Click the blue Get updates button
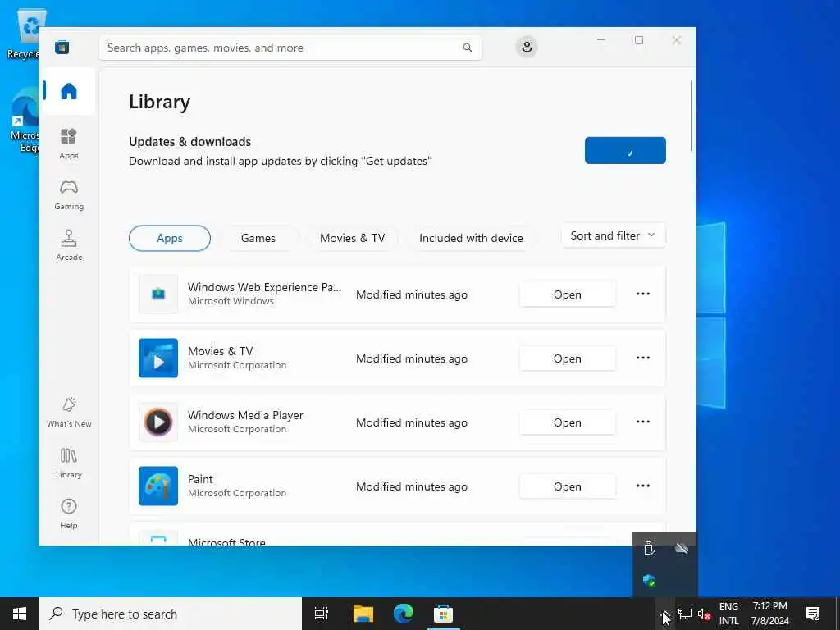Viewport: 840px width, 630px height. 625,151
